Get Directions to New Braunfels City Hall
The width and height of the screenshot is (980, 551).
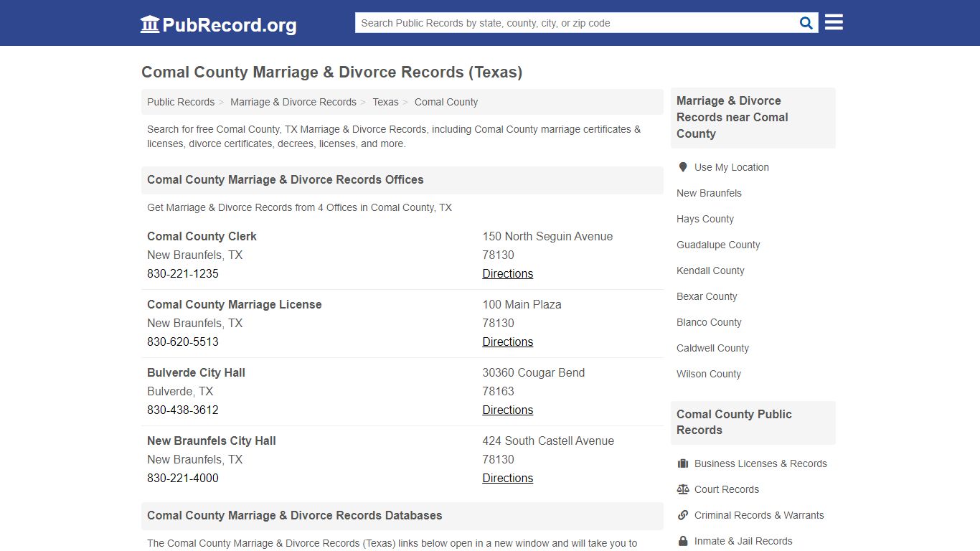508,478
